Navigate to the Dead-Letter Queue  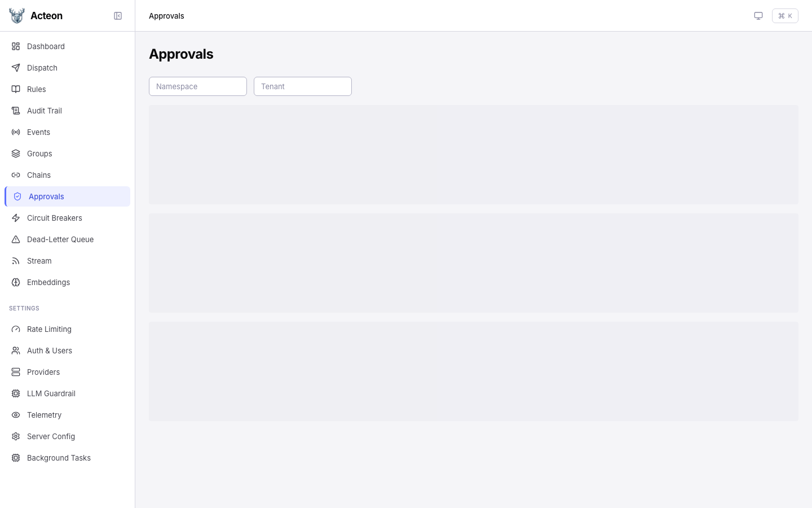pos(60,239)
